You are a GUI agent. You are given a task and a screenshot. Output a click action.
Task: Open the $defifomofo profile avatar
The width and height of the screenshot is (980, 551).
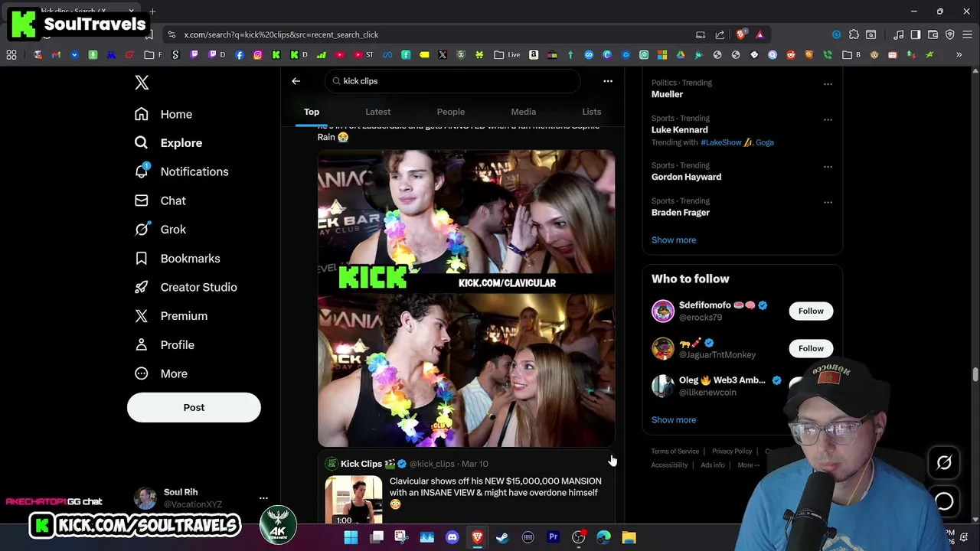click(x=663, y=311)
